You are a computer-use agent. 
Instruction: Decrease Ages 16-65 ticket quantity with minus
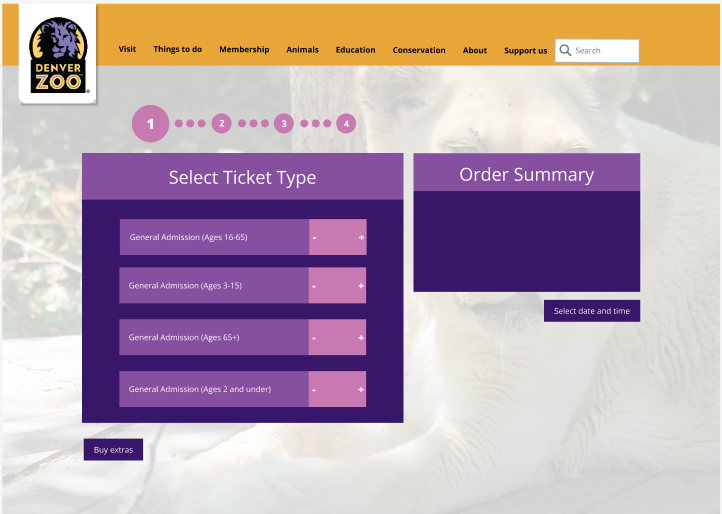pos(314,237)
